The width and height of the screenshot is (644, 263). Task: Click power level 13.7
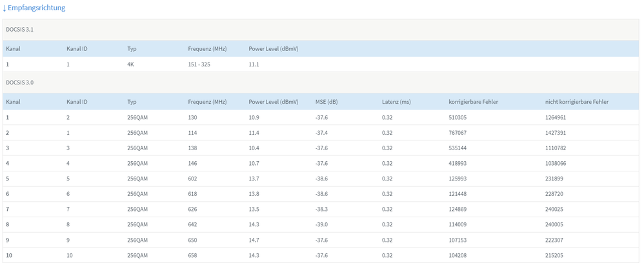pos(254,179)
